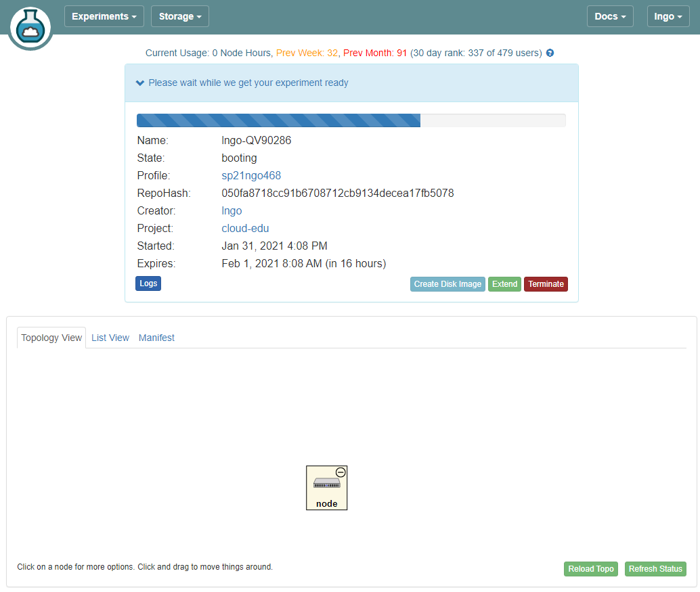Switch to the List View tab
This screenshot has width=700, height=592.
point(110,337)
